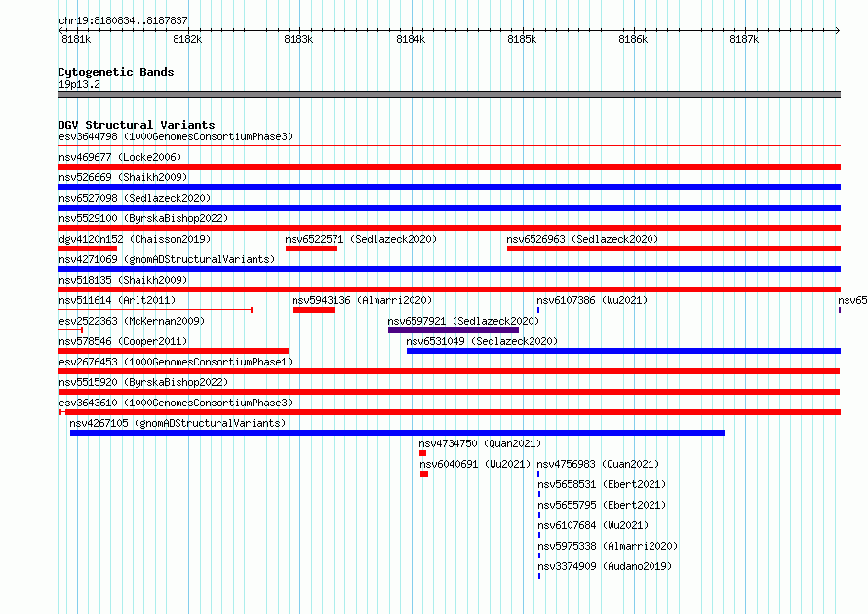Select small red nsv6040691 marker
Screen dimensions: 868x614
point(424,474)
